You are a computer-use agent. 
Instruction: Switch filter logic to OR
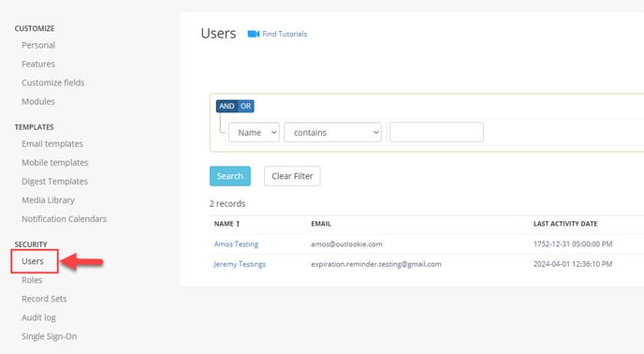[x=245, y=106]
